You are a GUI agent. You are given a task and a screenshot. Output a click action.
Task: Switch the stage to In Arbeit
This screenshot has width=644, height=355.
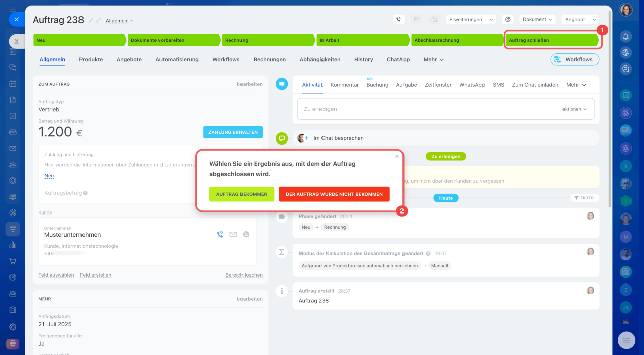click(363, 40)
